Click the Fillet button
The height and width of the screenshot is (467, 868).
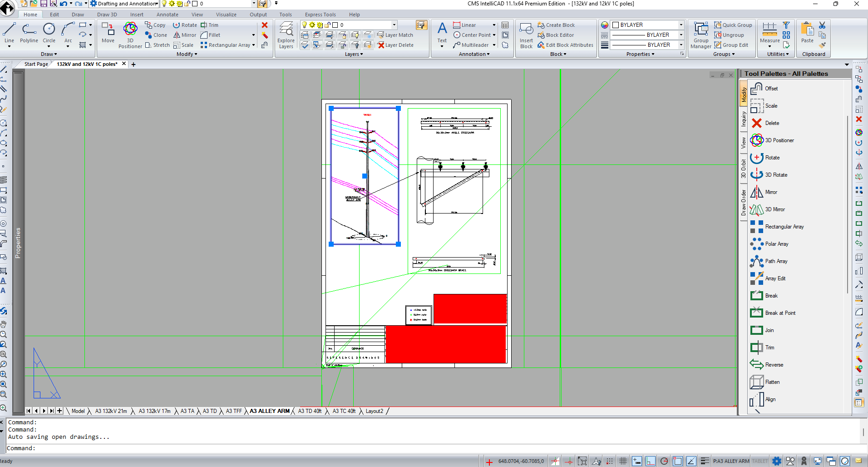[x=210, y=35]
